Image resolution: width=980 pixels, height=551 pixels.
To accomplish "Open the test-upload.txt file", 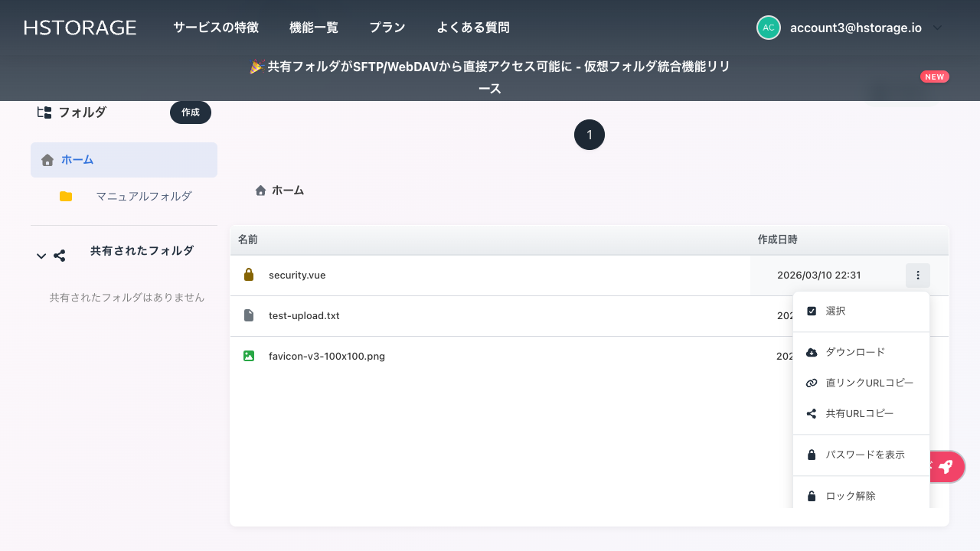I will click(304, 315).
